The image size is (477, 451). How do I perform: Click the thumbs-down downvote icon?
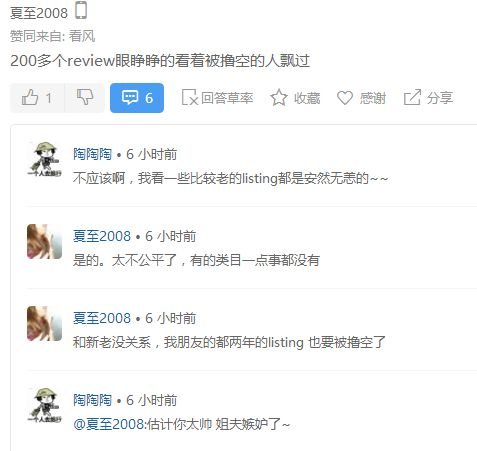tap(85, 97)
